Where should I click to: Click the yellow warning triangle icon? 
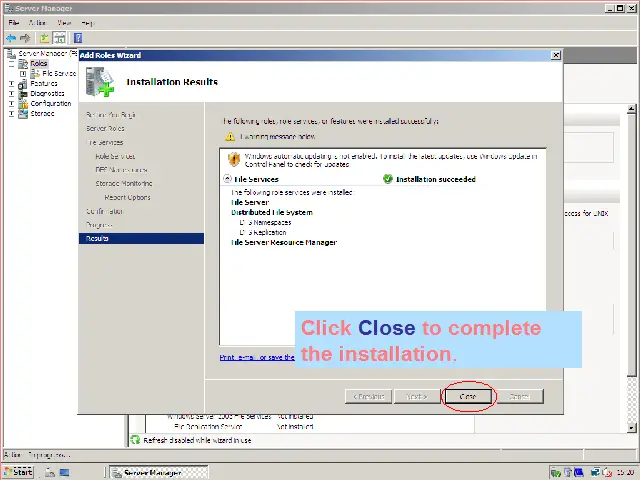pos(230,136)
